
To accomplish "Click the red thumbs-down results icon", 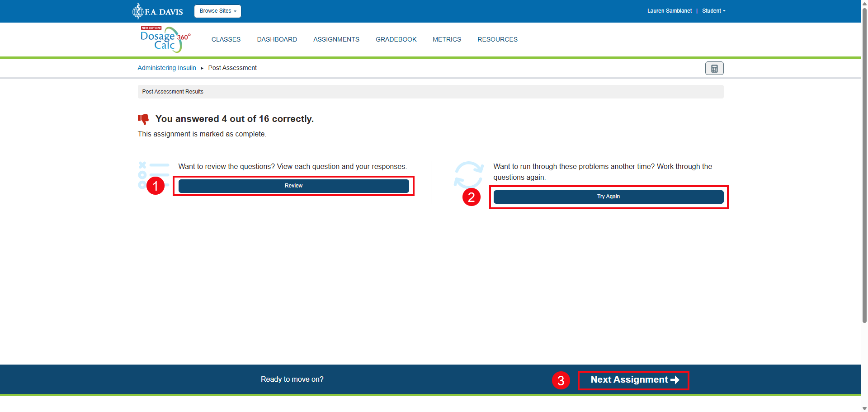I will (143, 119).
